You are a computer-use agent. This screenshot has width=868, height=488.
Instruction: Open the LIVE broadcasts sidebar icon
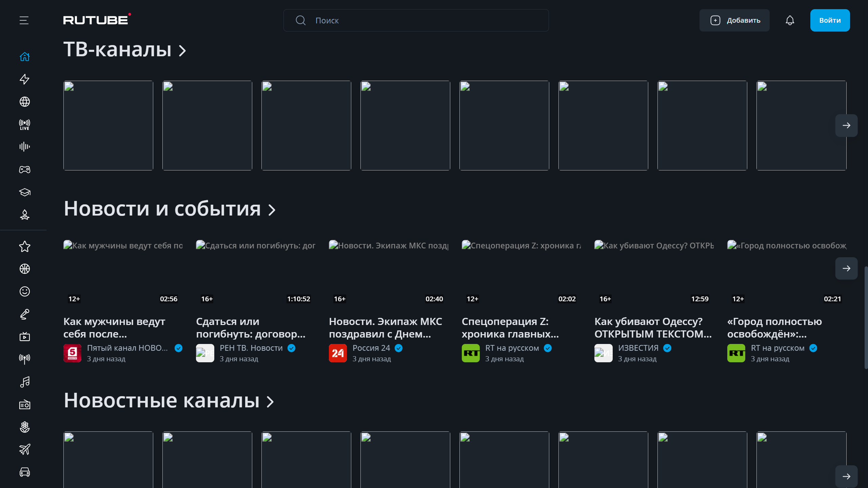tap(24, 124)
